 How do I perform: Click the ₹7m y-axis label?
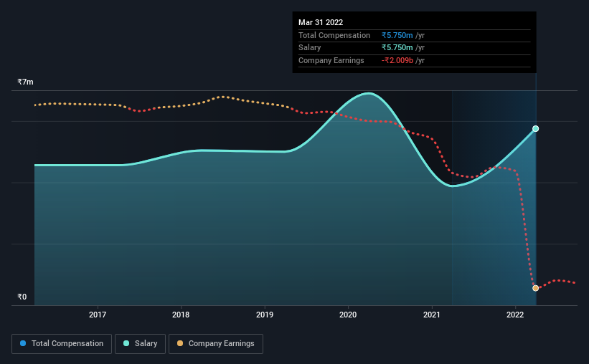point(25,82)
